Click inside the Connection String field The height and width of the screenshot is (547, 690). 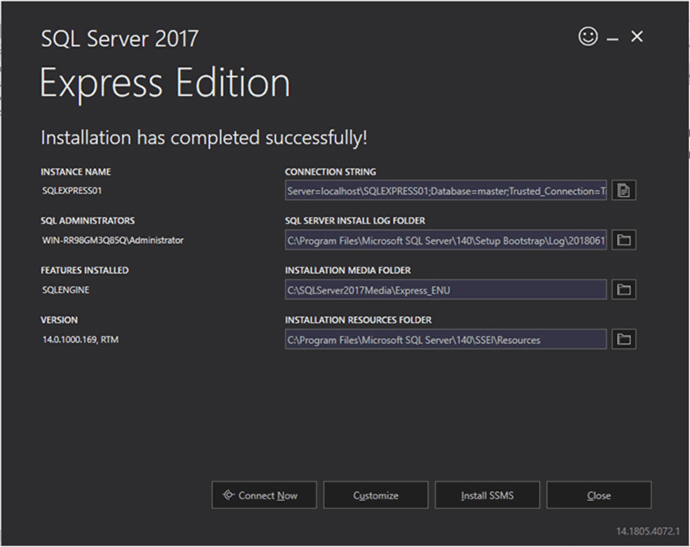[445, 190]
